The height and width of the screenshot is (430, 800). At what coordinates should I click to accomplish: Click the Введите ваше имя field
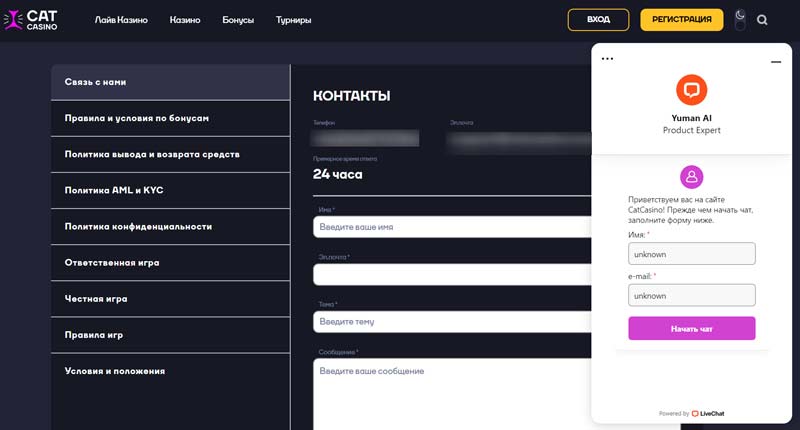[x=452, y=227]
